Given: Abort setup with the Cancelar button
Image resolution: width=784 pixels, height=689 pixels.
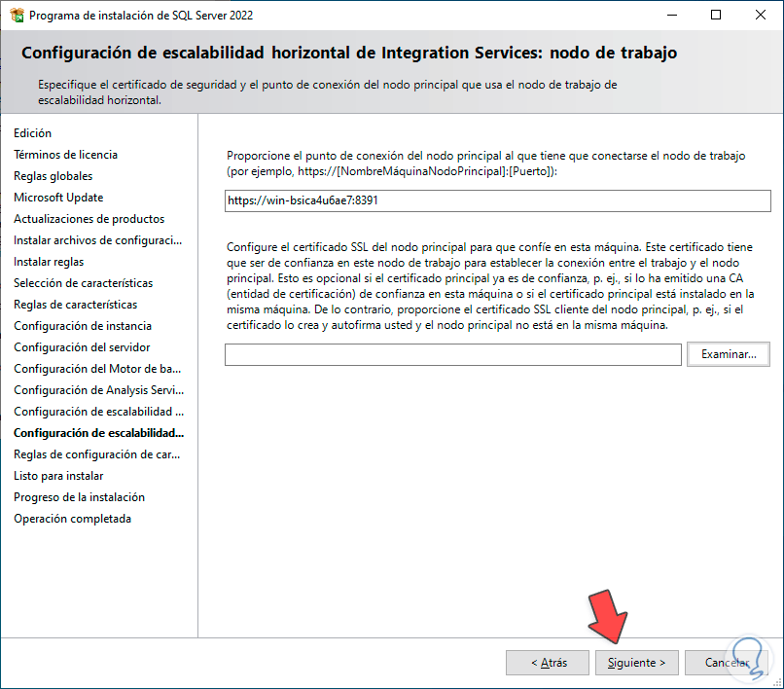Looking at the screenshot, I should pos(726,663).
